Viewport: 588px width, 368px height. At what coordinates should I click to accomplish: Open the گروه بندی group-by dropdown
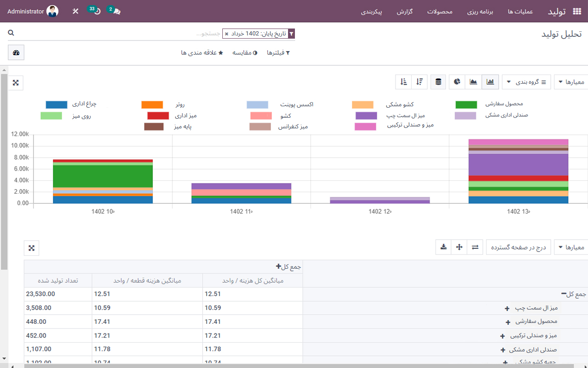(526, 81)
